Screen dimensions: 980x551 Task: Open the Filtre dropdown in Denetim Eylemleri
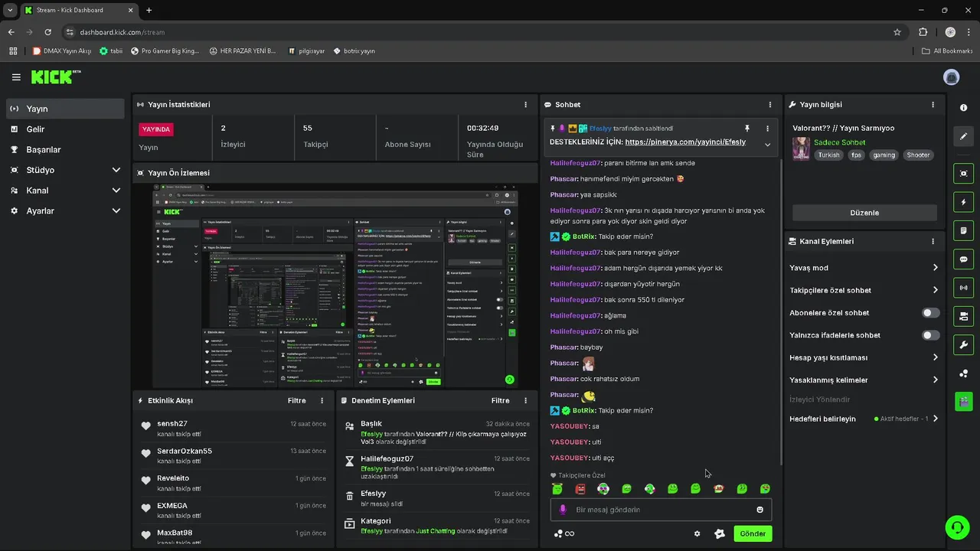500,400
